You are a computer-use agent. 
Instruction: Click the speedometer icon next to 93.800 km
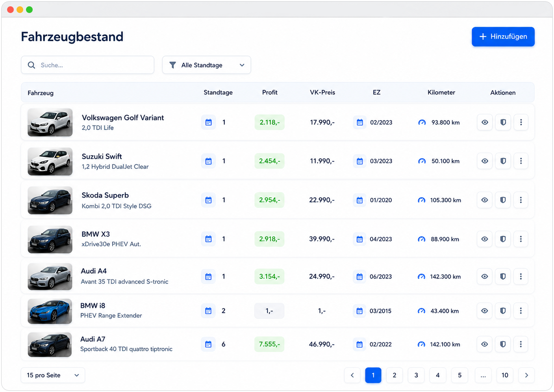point(422,122)
